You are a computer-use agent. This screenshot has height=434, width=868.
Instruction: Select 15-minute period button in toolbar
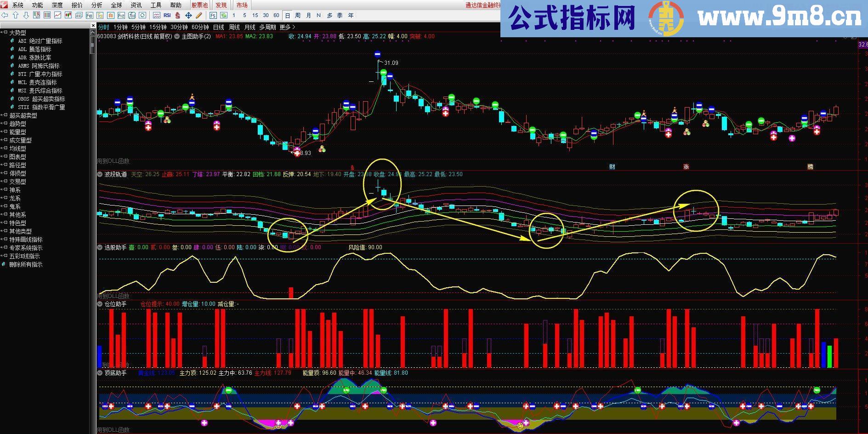(255, 15)
